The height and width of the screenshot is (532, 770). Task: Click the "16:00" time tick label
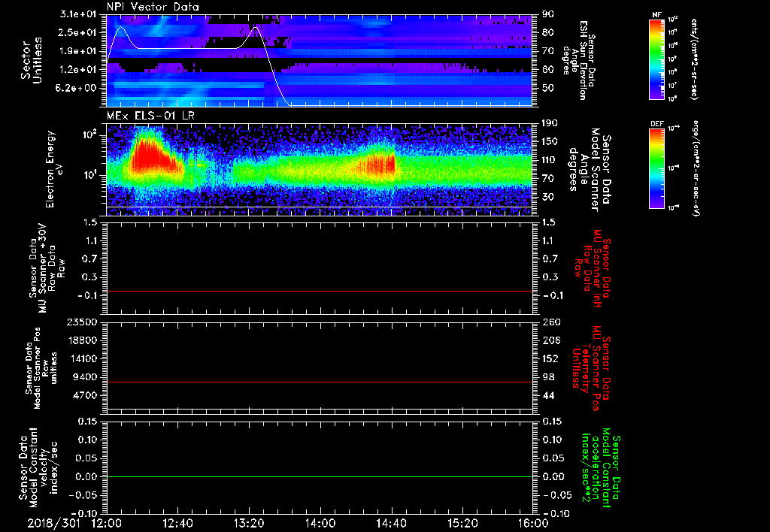pos(533,523)
